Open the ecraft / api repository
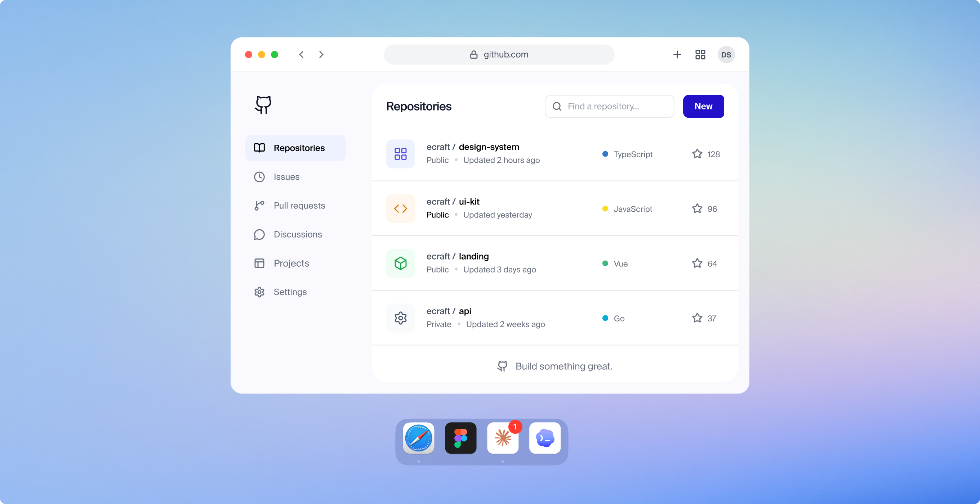Viewport: 980px width, 504px height. pyautogui.click(x=449, y=311)
